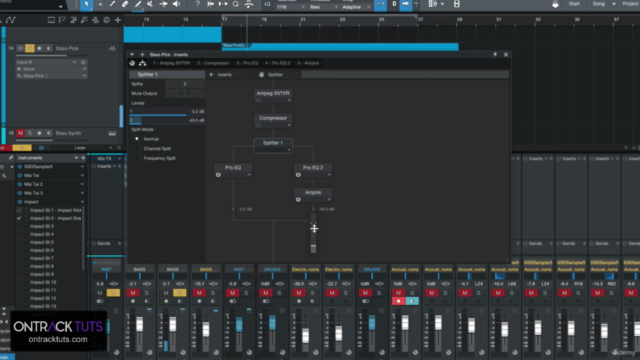Click the add track plus icon above tracks
The width and height of the screenshot is (640, 360).
(x=118, y=20)
